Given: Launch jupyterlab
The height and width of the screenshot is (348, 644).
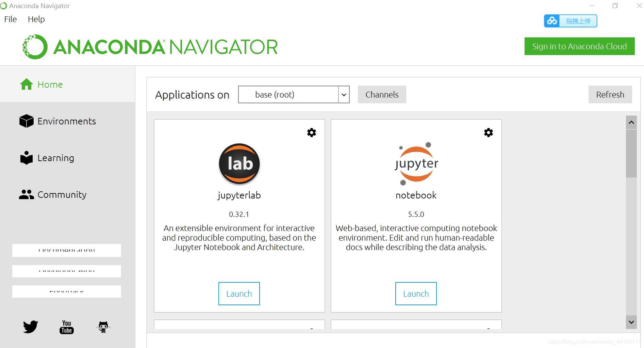Looking at the screenshot, I should coord(239,294).
